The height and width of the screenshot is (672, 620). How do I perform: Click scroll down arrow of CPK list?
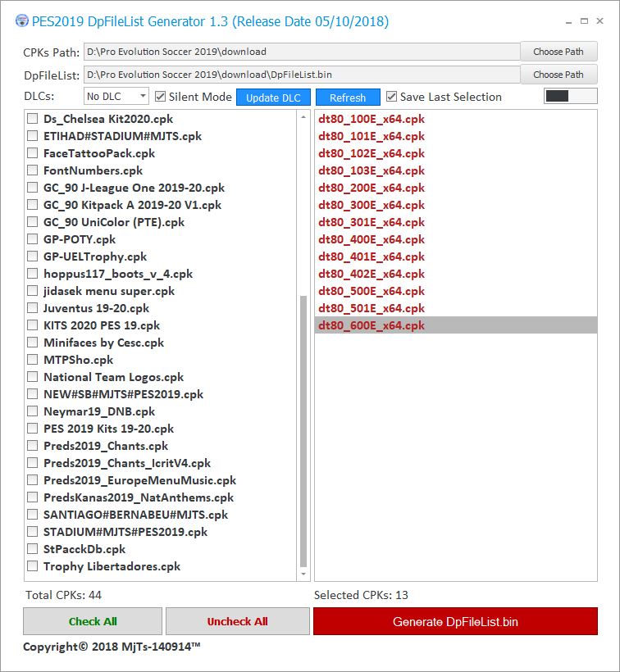(303, 574)
